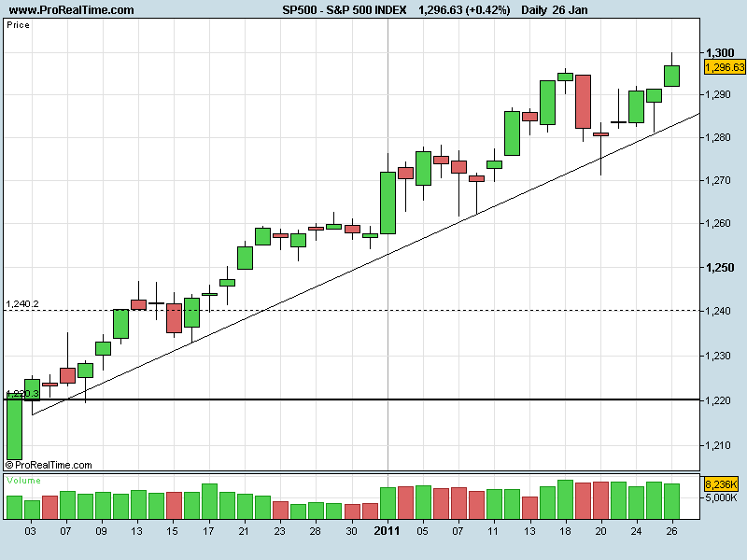Click the 20 date label on time axis

click(600, 531)
